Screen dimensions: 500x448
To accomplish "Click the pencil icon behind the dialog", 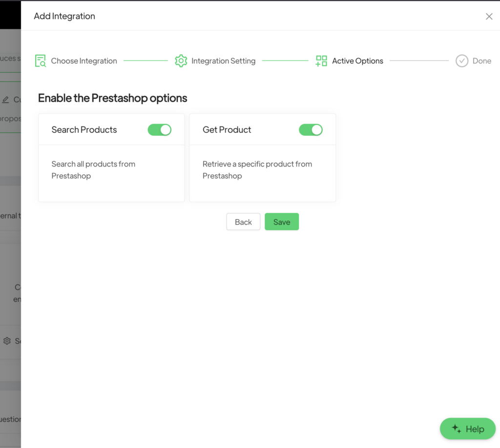I will pos(6,100).
